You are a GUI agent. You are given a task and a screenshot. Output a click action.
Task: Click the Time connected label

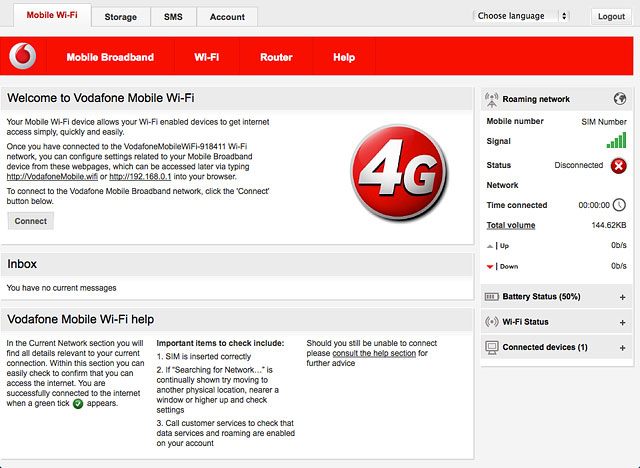517,205
